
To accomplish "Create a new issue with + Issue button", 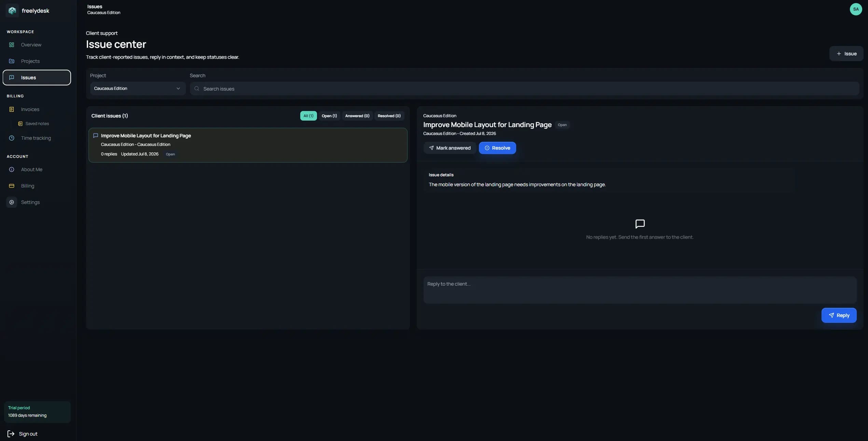I will (x=846, y=54).
